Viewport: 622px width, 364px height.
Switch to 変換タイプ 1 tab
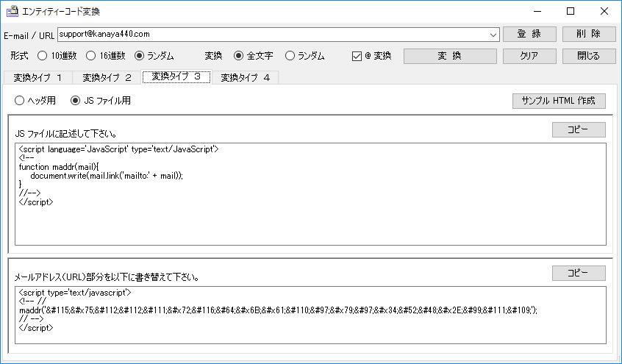point(38,77)
